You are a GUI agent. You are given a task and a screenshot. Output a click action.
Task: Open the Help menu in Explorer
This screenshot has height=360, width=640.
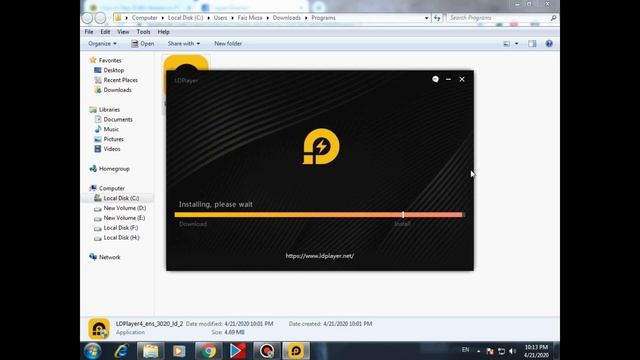163,32
